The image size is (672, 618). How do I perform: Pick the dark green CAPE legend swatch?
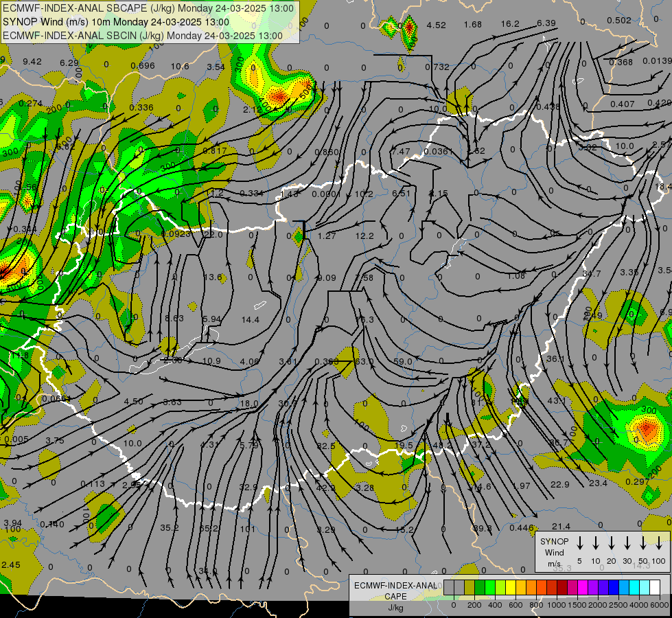(480, 588)
